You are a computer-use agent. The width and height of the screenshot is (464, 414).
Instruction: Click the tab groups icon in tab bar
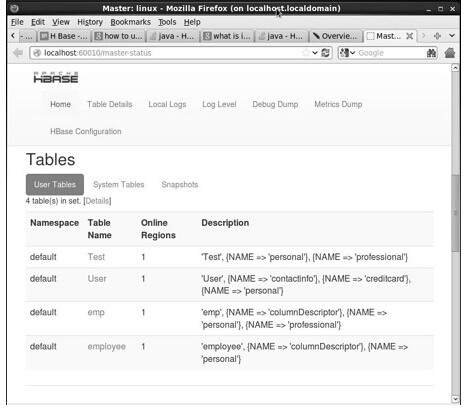(x=437, y=36)
